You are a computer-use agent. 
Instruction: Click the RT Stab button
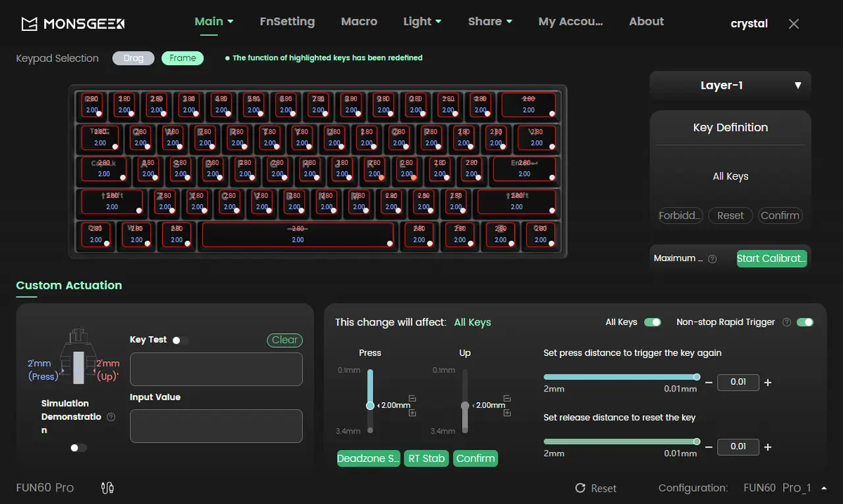point(427,459)
